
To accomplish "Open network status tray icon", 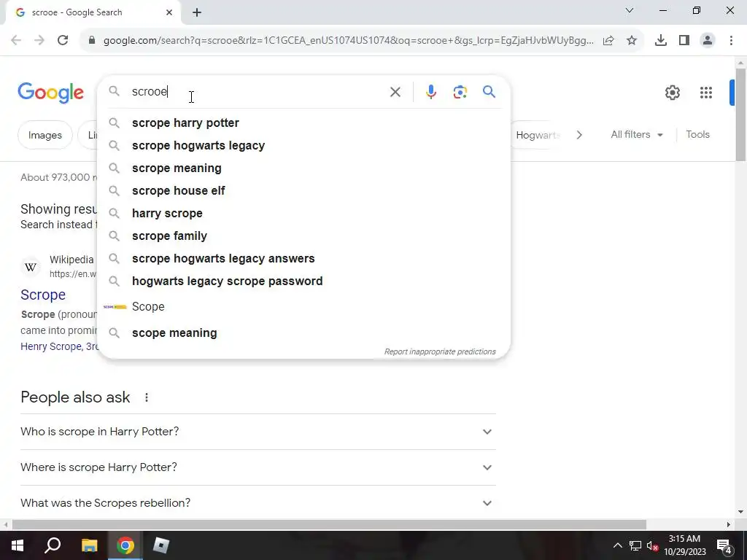I will (x=635, y=545).
